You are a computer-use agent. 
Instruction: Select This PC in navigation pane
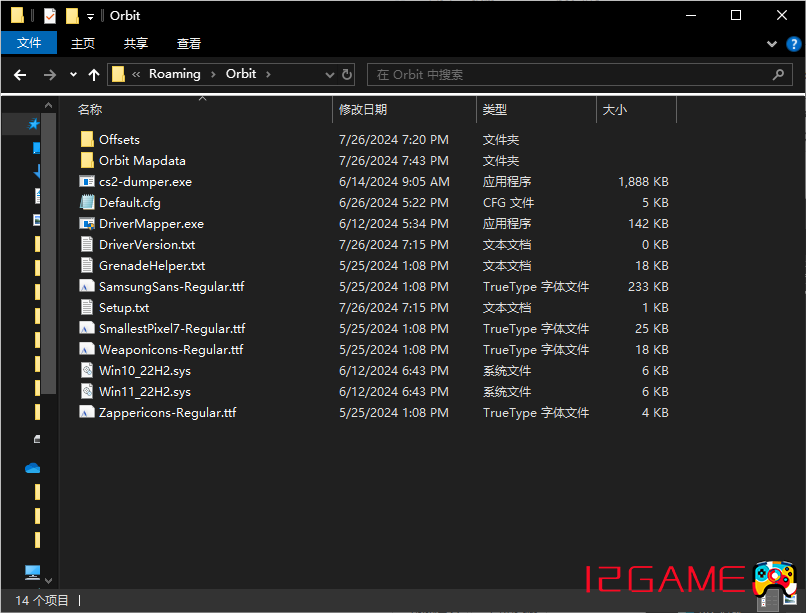(32, 571)
